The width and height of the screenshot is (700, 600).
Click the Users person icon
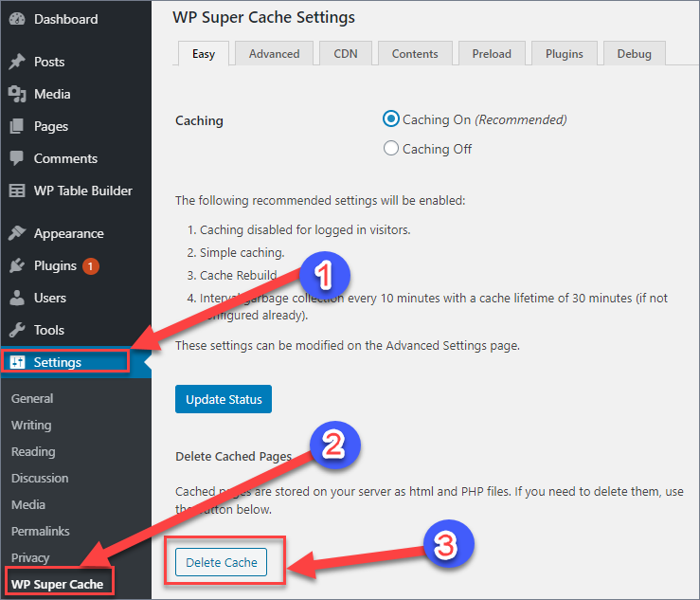(17, 298)
